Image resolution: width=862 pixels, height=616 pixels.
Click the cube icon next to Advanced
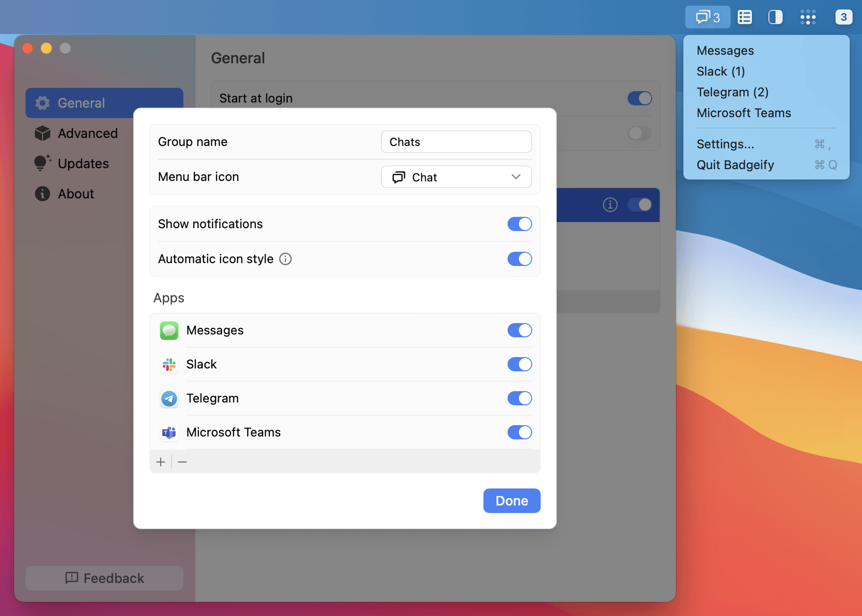pyautogui.click(x=43, y=133)
